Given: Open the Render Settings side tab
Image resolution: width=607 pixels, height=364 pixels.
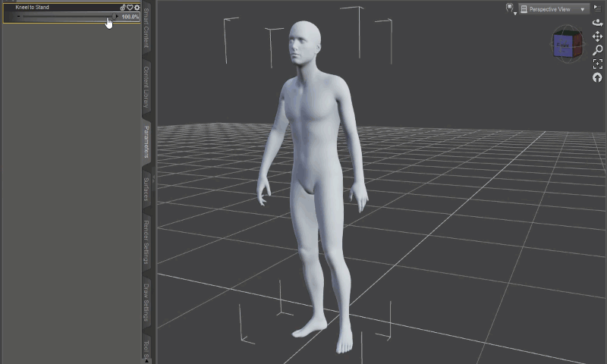Looking at the screenshot, I should (146, 242).
